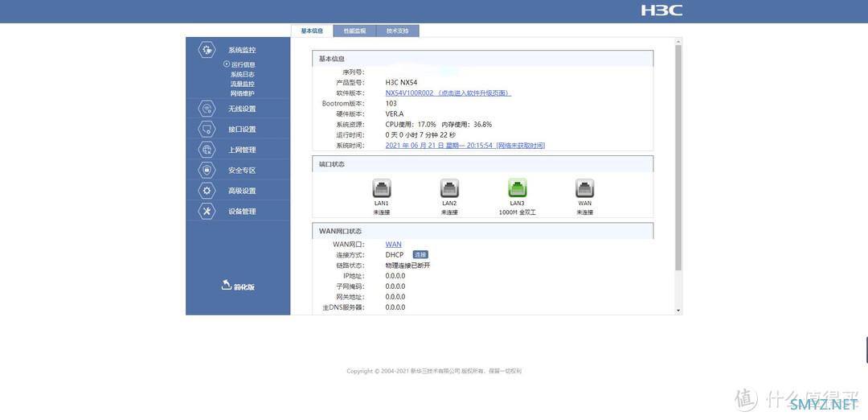Switch to 简化版 simplified view
868x420 pixels.
pyautogui.click(x=244, y=287)
